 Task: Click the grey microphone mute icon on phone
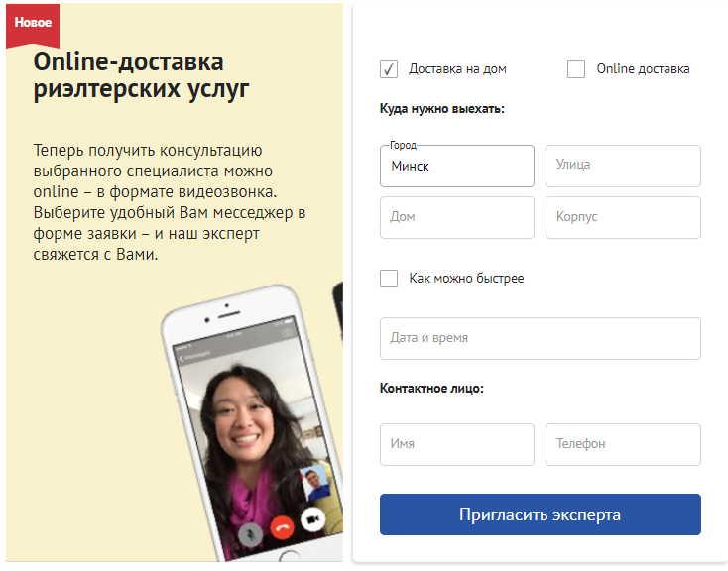coord(251,534)
